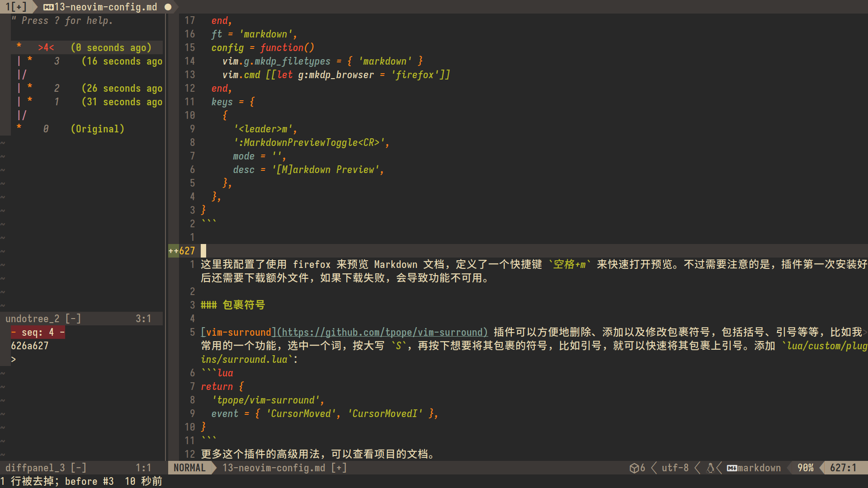Click the 包裹符号 heading line
The width and height of the screenshot is (868, 488).
[244, 305]
